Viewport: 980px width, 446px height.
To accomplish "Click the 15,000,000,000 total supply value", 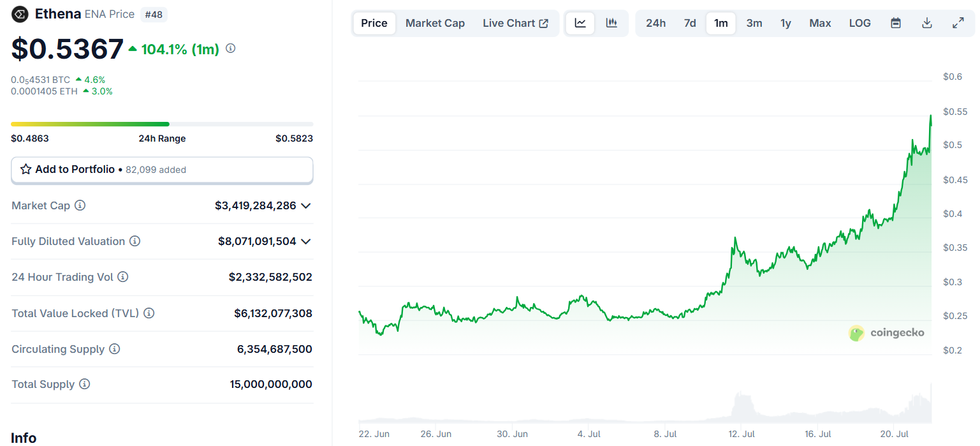I will (271, 384).
